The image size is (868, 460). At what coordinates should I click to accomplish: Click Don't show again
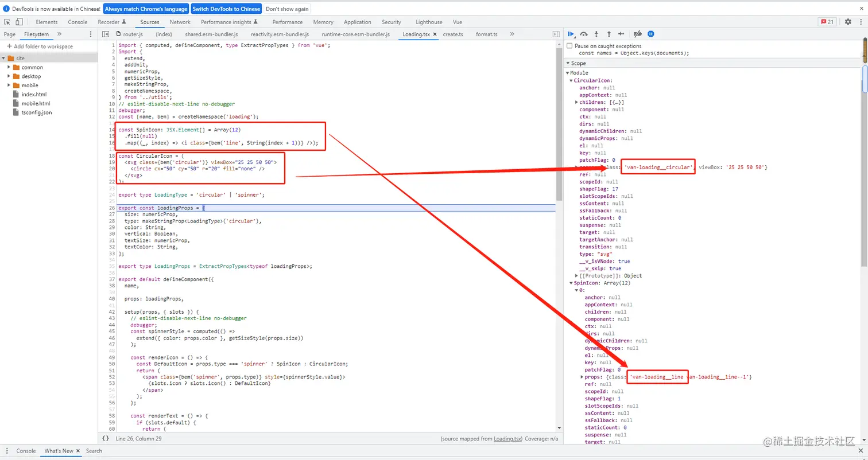pyautogui.click(x=287, y=9)
